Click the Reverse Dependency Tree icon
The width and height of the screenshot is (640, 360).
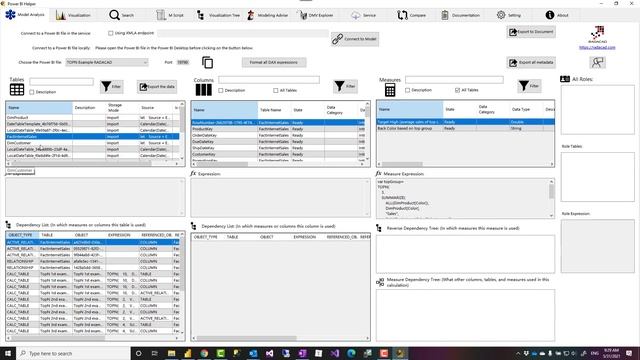[x=379, y=229]
